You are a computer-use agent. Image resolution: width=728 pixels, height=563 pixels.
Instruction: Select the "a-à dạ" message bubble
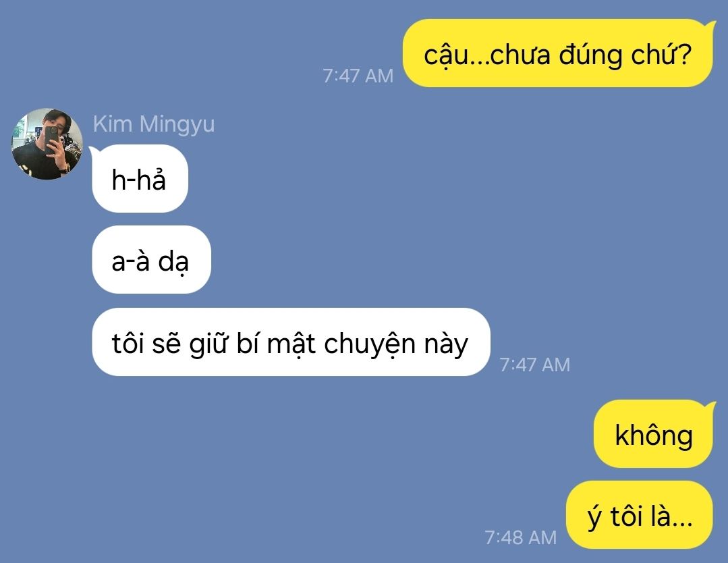pos(151,260)
